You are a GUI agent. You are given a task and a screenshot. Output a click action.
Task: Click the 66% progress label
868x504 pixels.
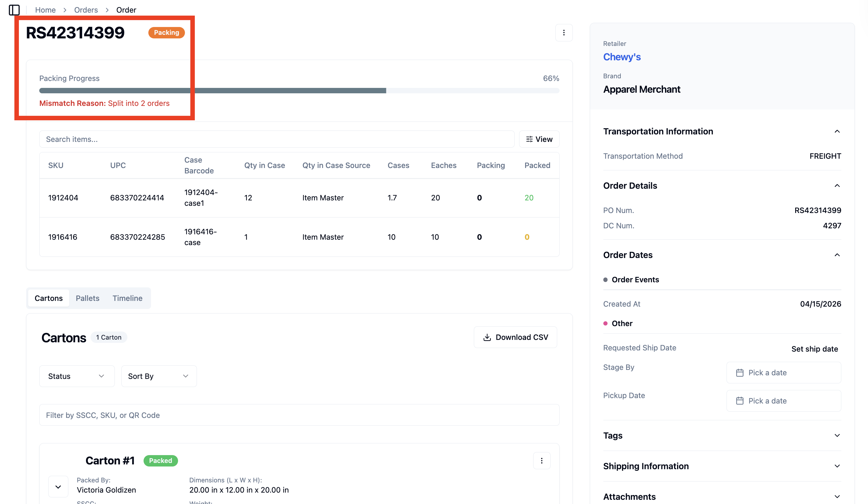tap(551, 79)
